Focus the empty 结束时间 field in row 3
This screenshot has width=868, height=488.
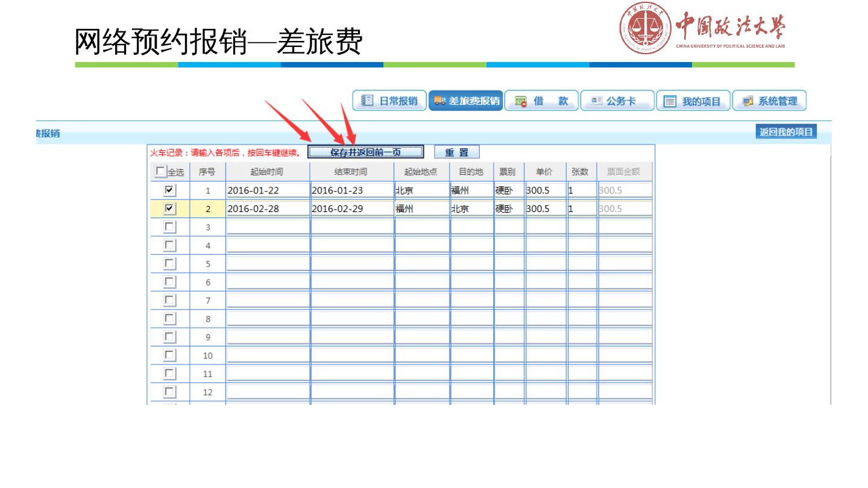pyautogui.click(x=353, y=227)
